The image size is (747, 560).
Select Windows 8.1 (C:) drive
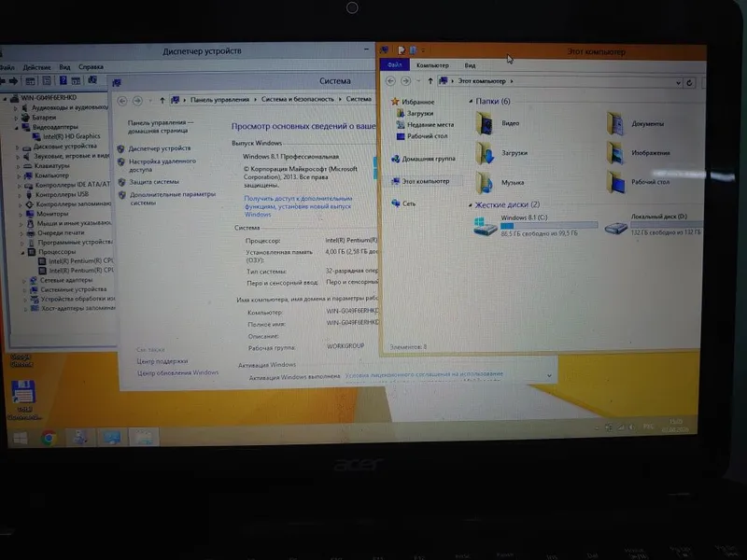tap(534, 225)
